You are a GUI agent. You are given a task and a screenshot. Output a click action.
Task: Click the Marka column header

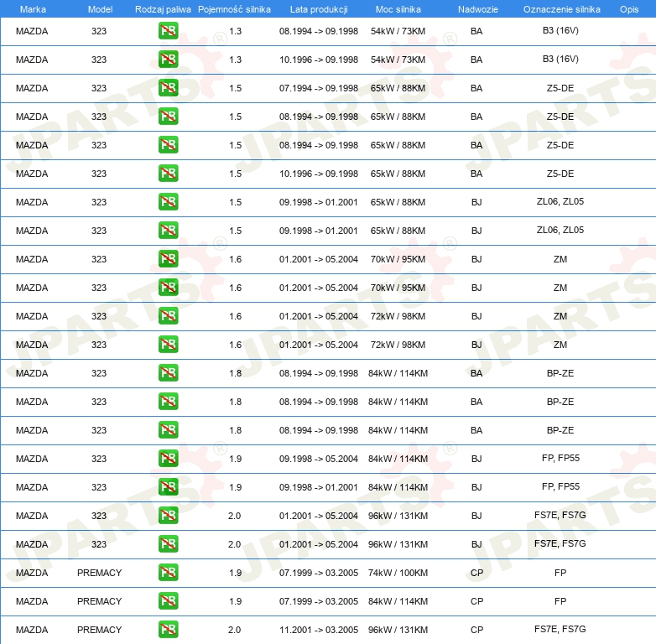(33, 9)
